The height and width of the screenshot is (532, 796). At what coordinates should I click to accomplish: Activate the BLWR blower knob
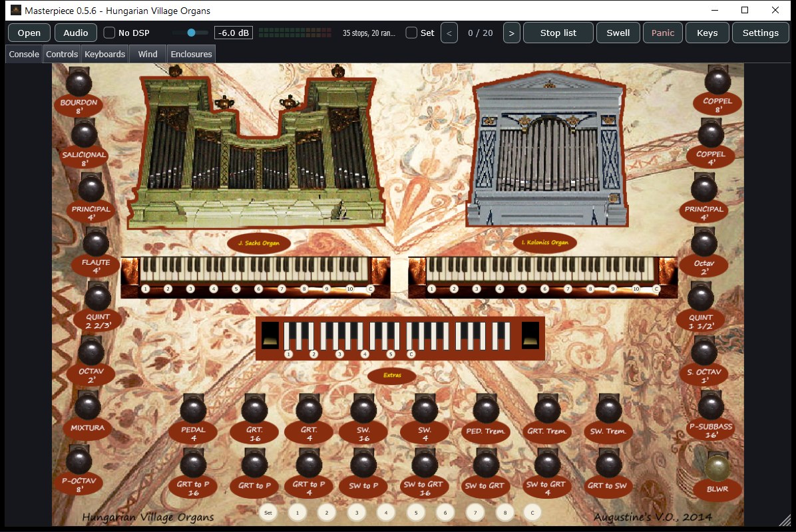[x=717, y=467]
